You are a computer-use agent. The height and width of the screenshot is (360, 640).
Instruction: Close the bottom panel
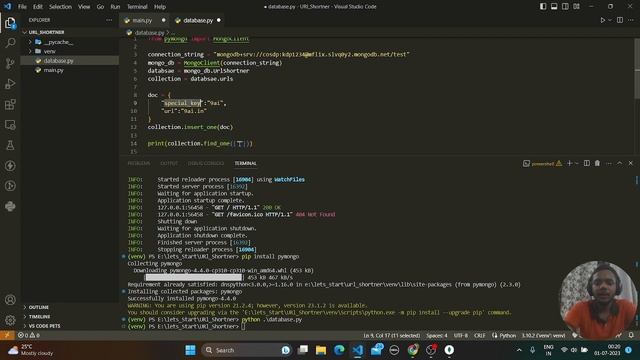click(631, 163)
